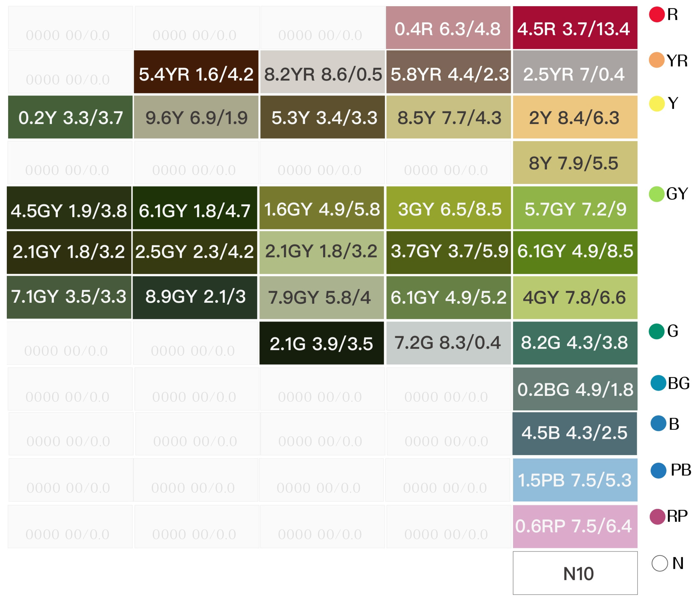The image size is (700, 603).
Task: Click the 0.4R 6.3/4.8 dusty rose swatch
Action: tap(448, 28)
